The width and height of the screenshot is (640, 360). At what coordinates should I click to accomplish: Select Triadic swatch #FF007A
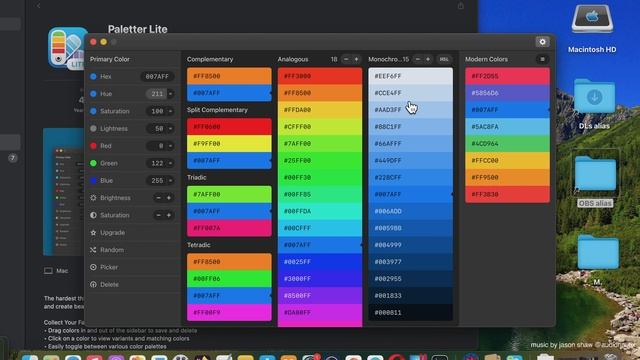[x=229, y=228]
